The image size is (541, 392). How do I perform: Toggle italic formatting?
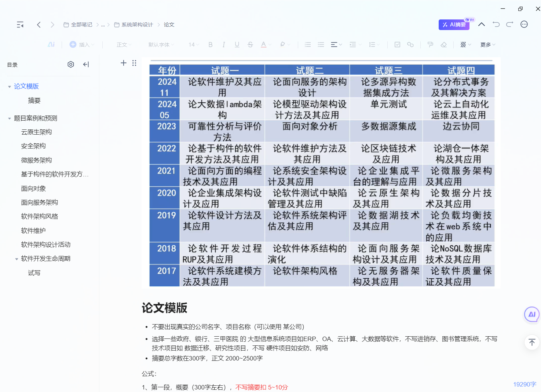224,45
